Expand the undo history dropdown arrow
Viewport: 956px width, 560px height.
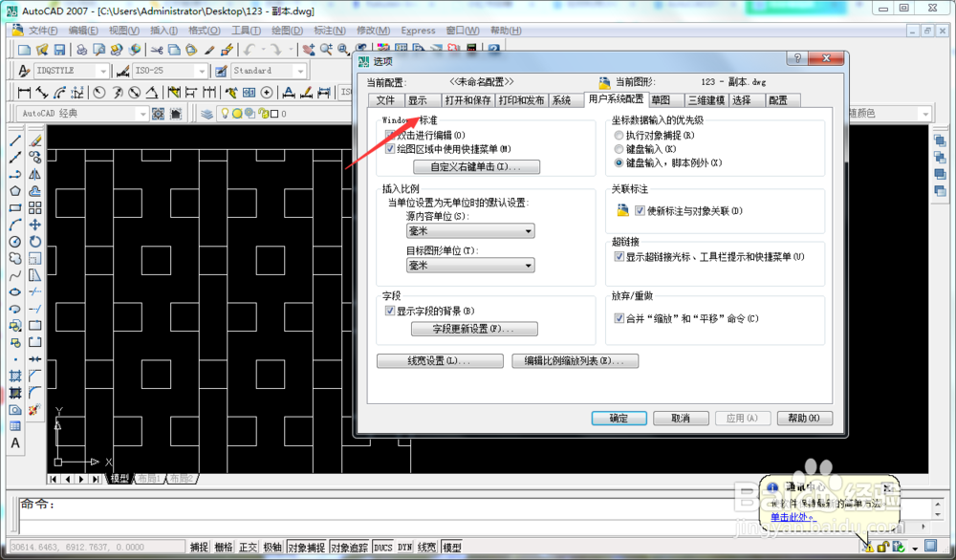tap(264, 50)
